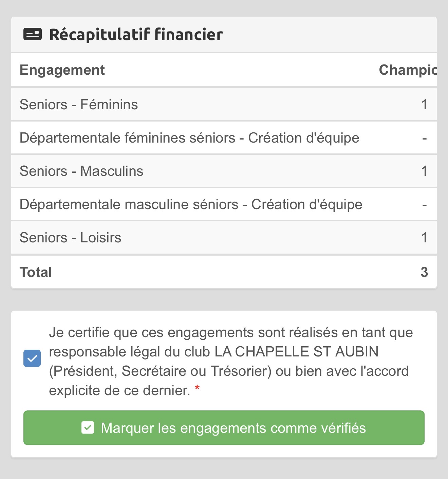
Task: Click the truncated Champio column header
Action: 408,70
